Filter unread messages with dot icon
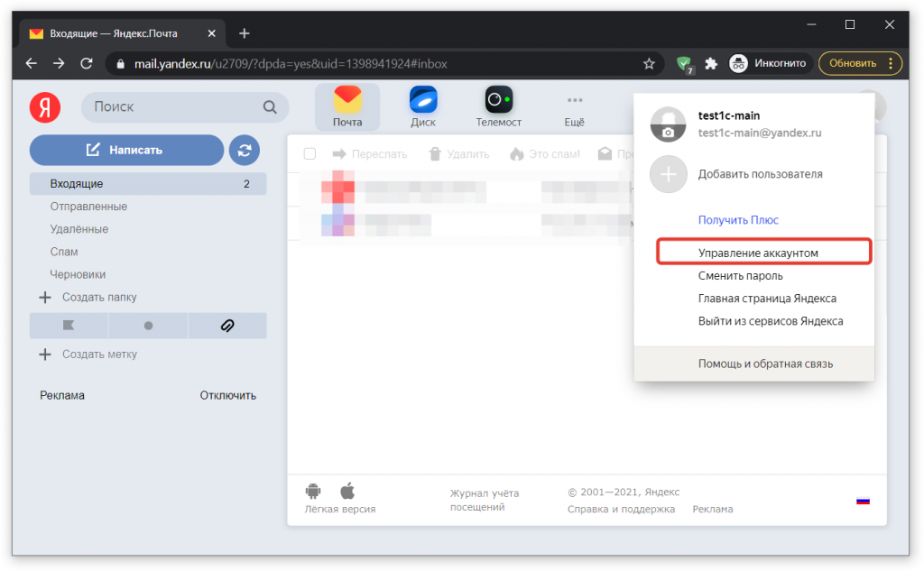 (148, 326)
